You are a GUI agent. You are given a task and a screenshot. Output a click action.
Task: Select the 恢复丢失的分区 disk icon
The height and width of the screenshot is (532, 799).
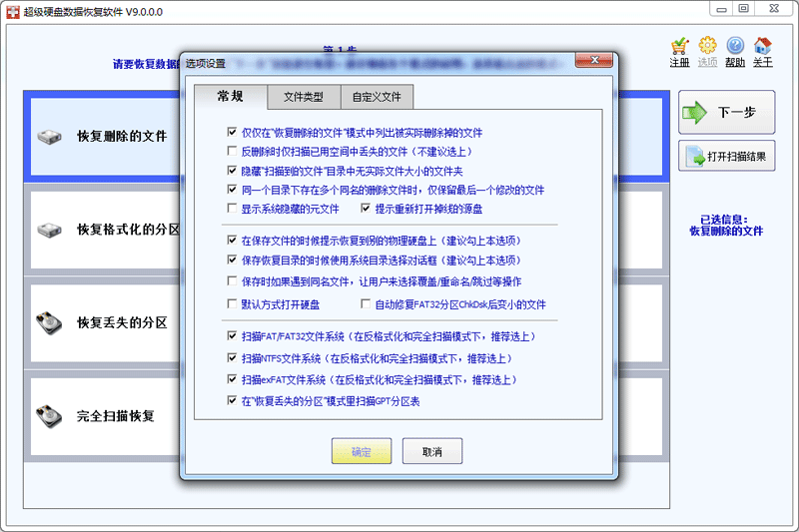pos(50,323)
